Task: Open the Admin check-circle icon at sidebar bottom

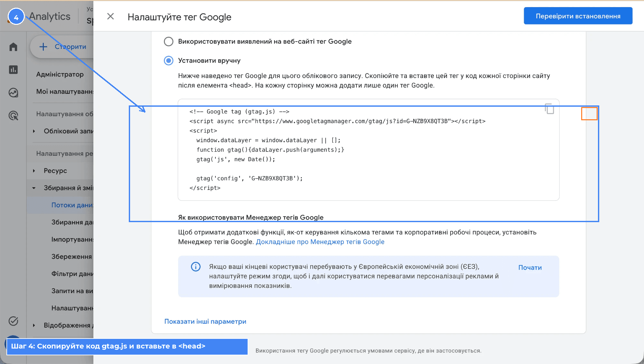Action: point(13,321)
